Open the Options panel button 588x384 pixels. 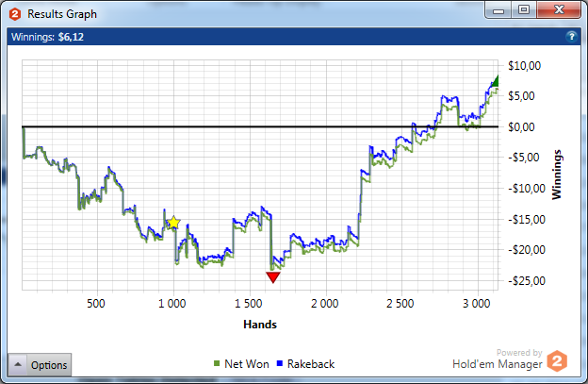[40, 364]
